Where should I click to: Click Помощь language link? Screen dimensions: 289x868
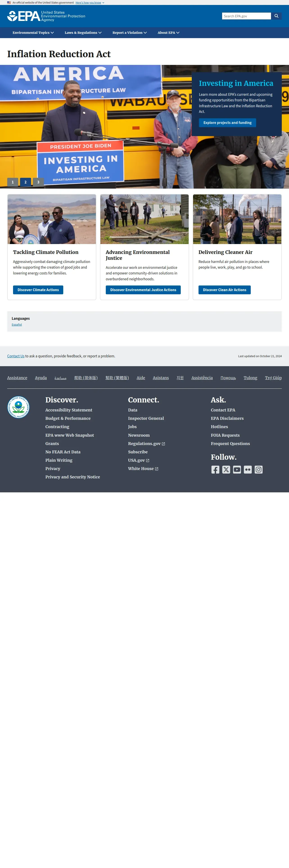pos(228,378)
